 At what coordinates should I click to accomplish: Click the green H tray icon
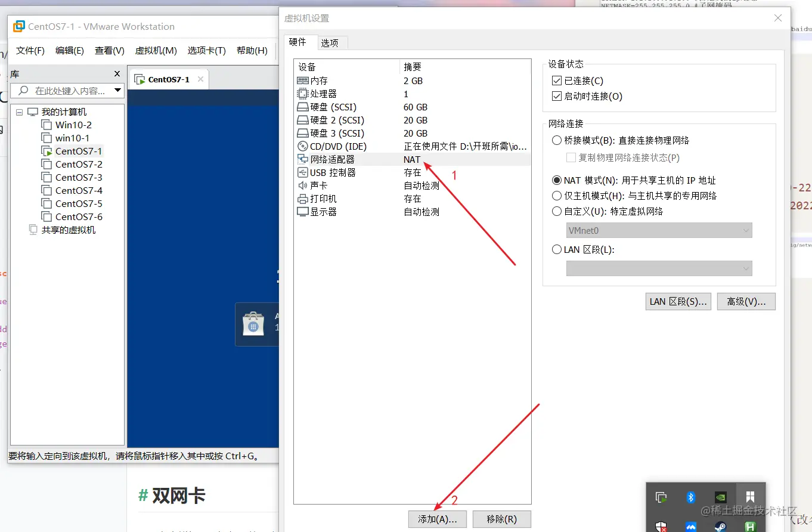point(751,527)
